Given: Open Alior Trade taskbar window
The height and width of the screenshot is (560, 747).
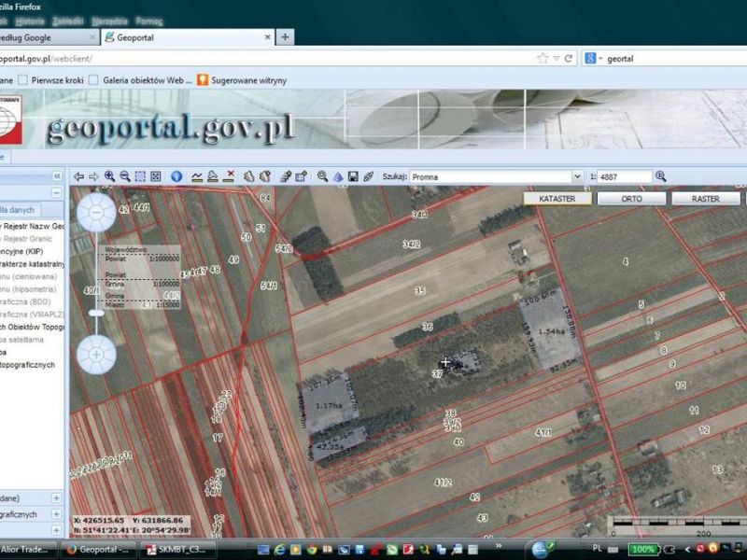Looking at the screenshot, I should (27, 549).
